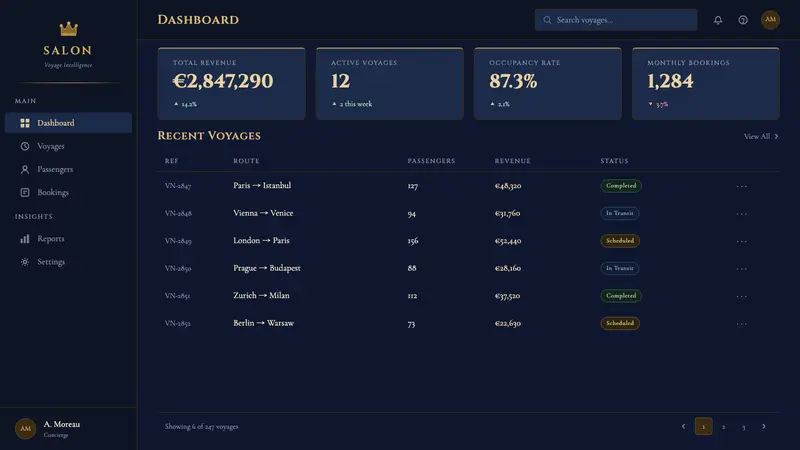Click the Showing 6 of 247 voyages text
The image size is (800, 450).
pyautogui.click(x=202, y=427)
